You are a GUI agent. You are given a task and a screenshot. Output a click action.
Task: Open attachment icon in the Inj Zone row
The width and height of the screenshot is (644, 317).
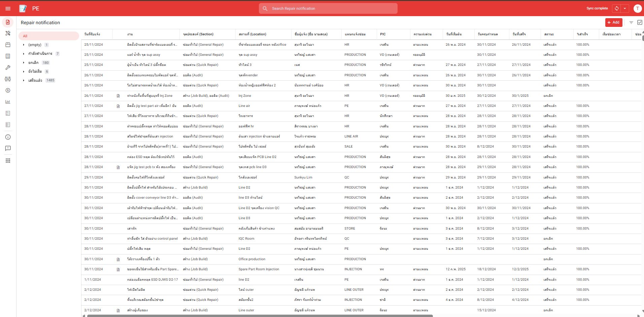118,96
